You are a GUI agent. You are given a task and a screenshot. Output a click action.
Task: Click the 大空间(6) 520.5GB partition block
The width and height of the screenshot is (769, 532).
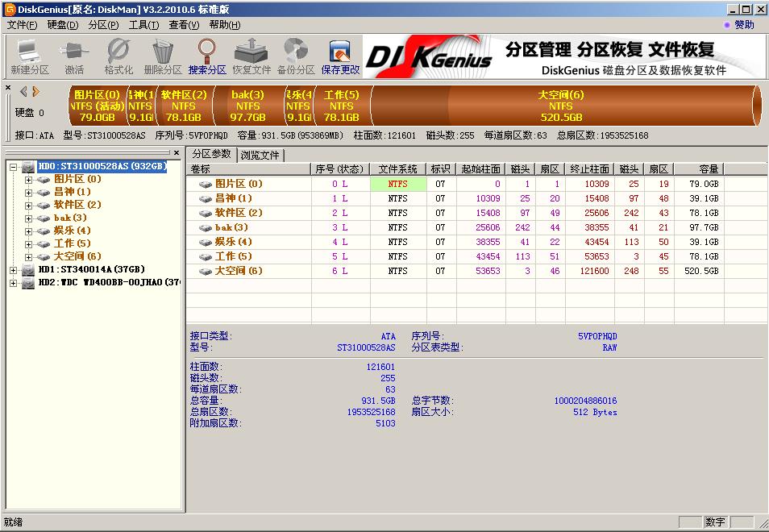[561, 106]
